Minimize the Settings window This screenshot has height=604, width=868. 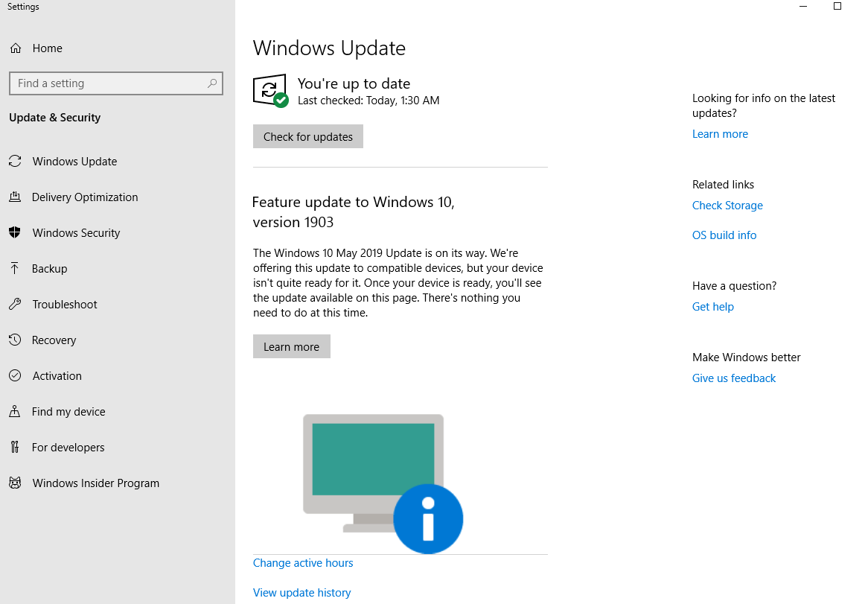(x=803, y=6)
